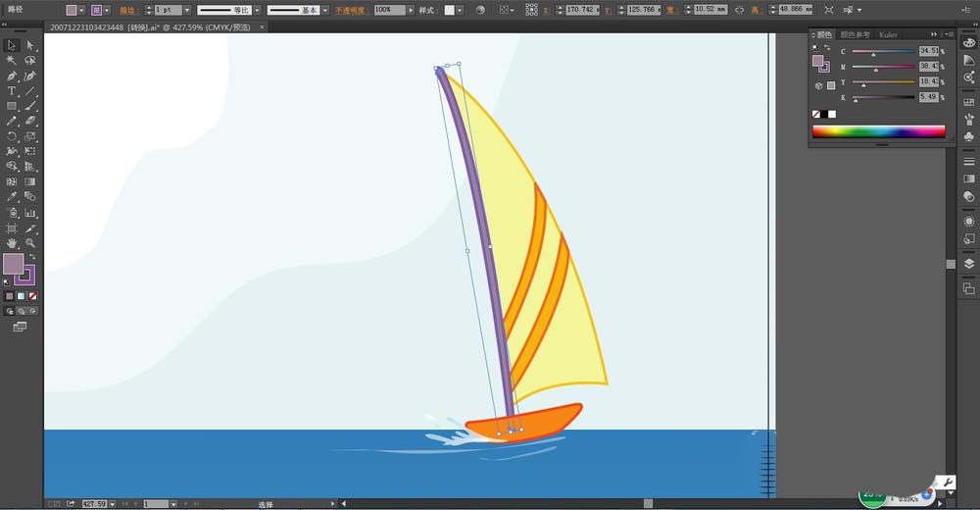Open the brush definition dropdown
Image resolution: width=980 pixels, height=510 pixels.
click(325, 10)
